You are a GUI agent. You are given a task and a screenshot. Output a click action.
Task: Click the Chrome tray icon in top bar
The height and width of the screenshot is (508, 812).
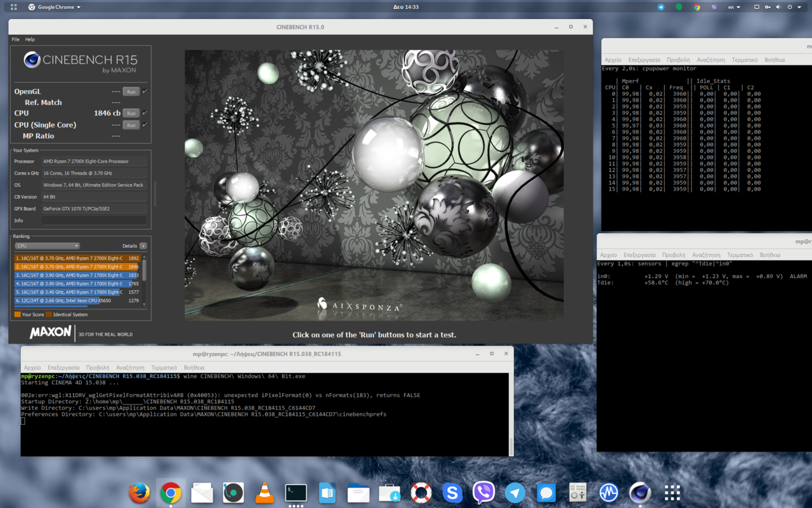pyautogui.click(x=697, y=7)
